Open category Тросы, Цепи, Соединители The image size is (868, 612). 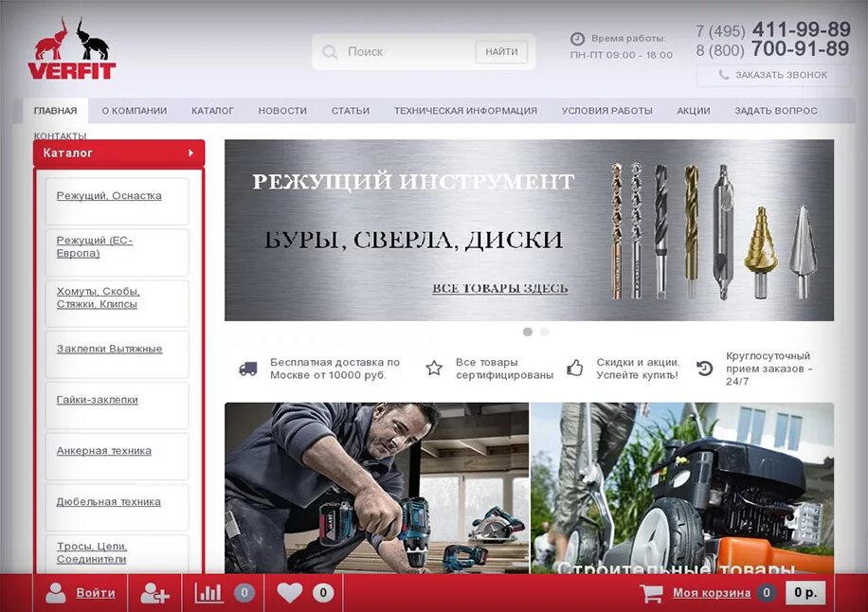coord(92,552)
